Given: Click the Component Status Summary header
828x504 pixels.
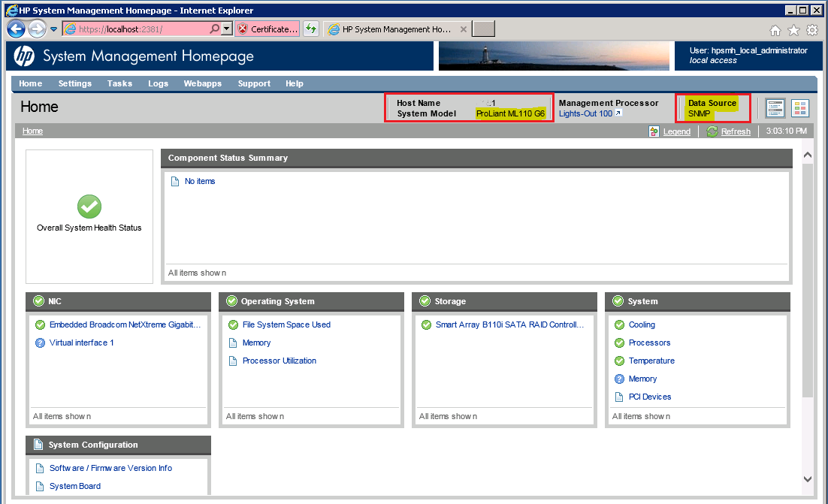Looking at the screenshot, I should (476, 158).
